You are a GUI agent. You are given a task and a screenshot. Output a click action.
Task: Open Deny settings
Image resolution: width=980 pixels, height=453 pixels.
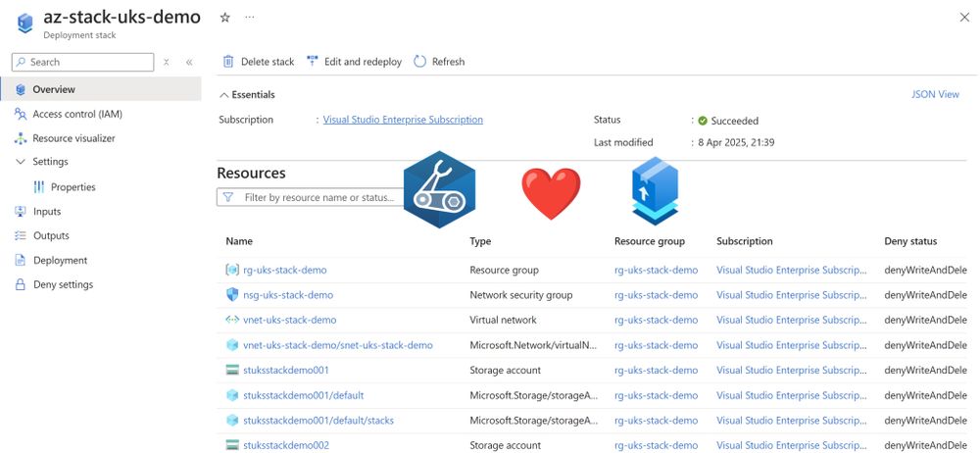click(x=63, y=284)
